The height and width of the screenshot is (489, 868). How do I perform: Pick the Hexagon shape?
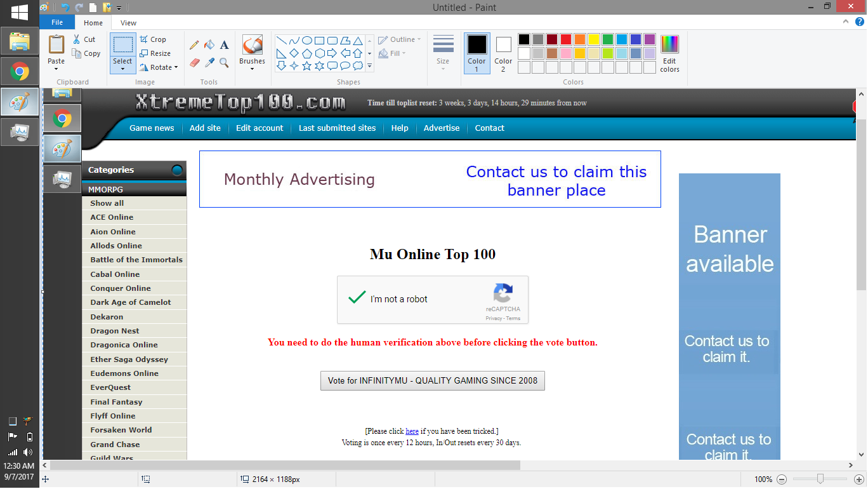pos(319,53)
